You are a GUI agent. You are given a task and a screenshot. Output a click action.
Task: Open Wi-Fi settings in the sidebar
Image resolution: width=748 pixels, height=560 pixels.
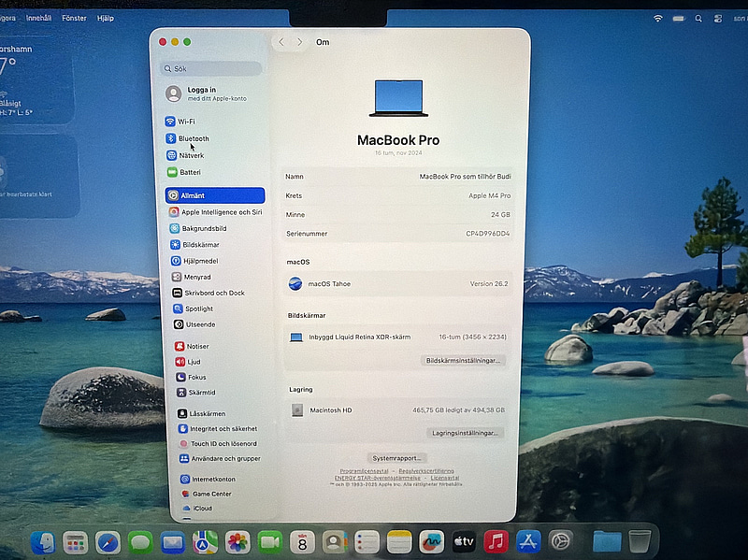point(186,122)
